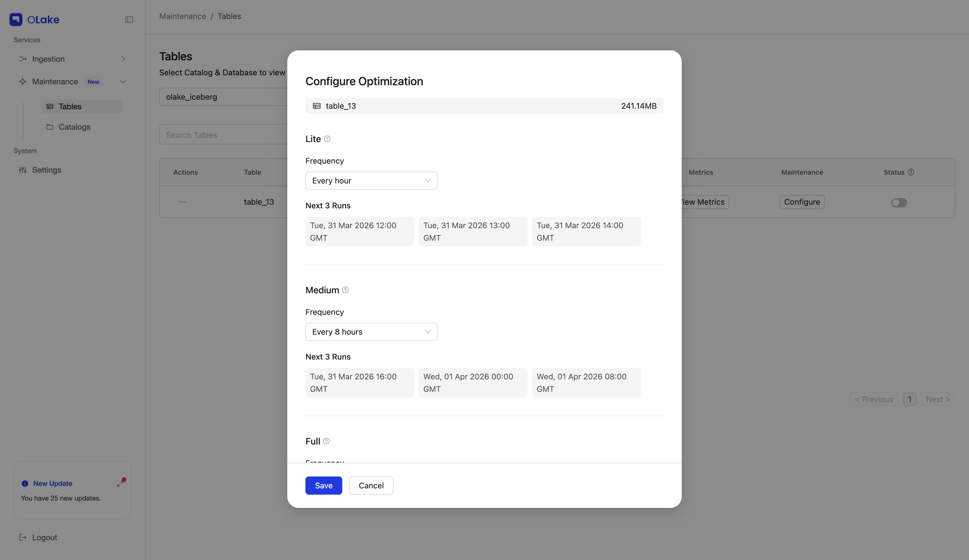Open the Medium frequency dropdown

click(x=371, y=332)
